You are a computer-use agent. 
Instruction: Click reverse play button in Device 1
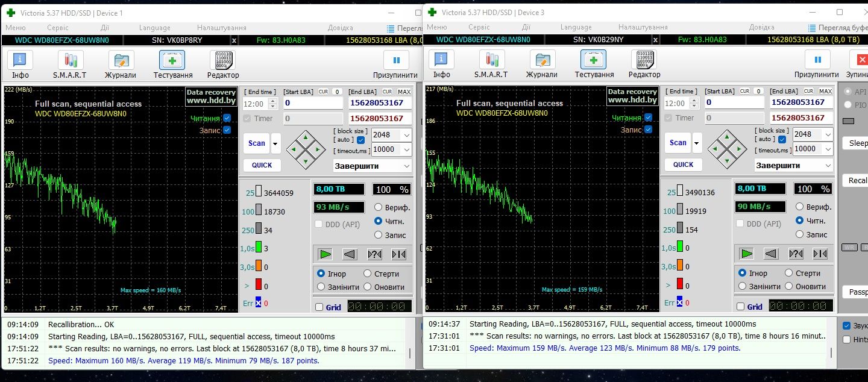(350, 254)
